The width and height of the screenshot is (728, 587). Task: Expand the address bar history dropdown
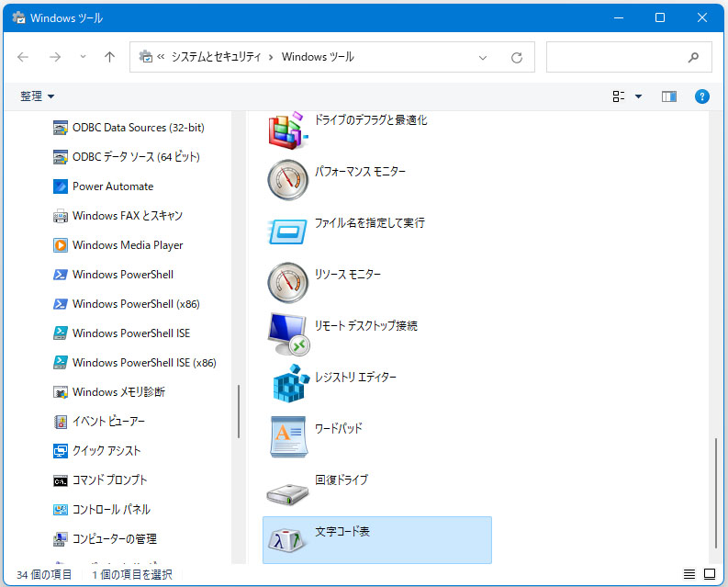[x=483, y=58]
